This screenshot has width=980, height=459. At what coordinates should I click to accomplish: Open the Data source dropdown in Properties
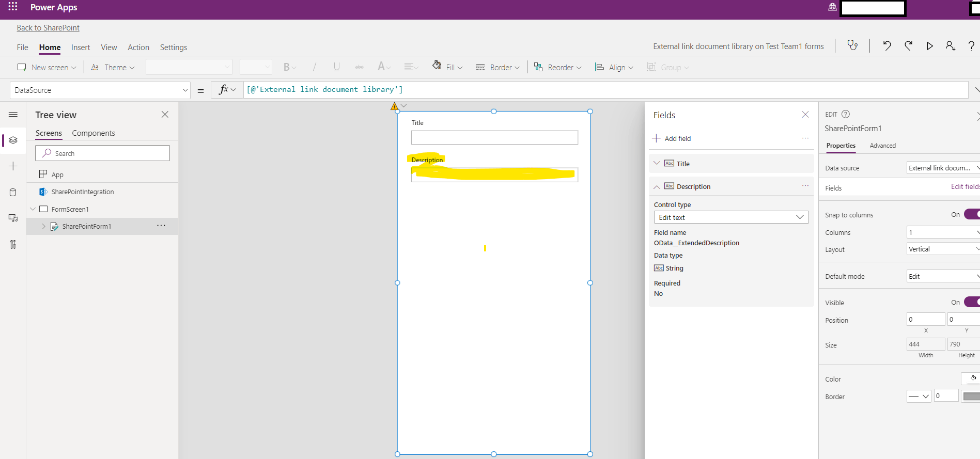click(x=943, y=167)
